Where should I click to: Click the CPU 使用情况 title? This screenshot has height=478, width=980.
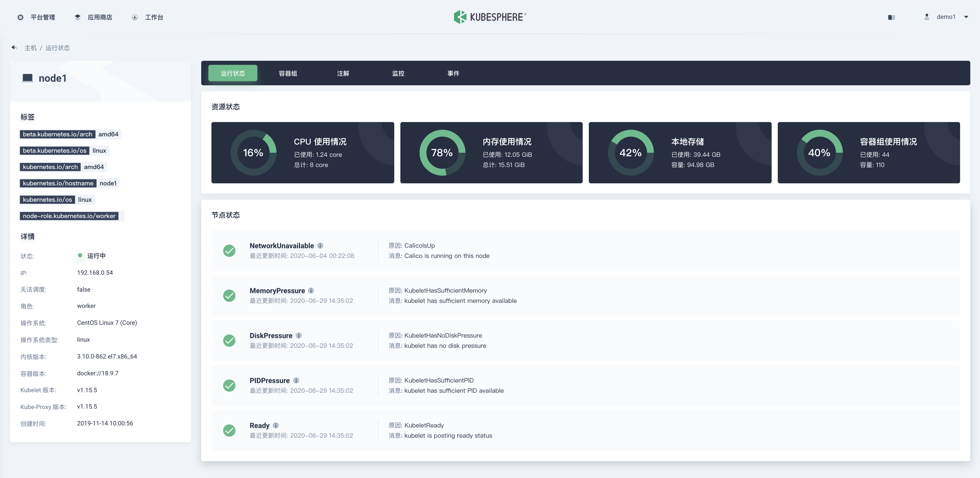coord(320,141)
